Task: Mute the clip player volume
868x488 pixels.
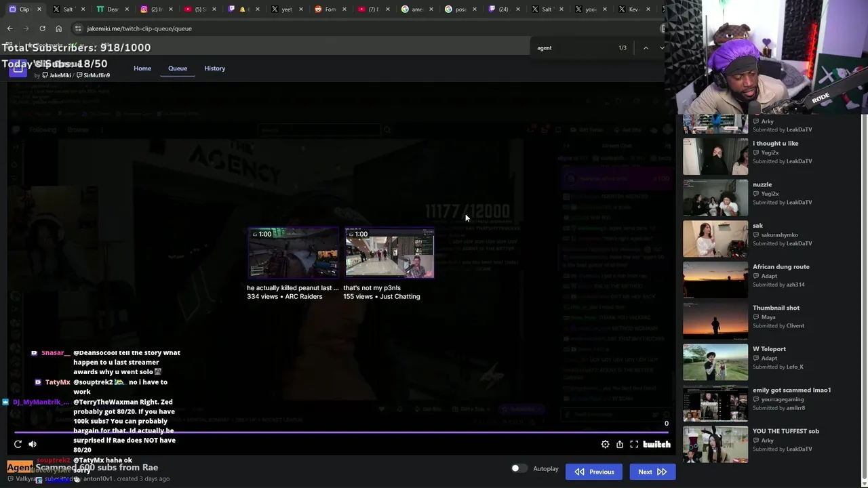Action: tap(33, 444)
